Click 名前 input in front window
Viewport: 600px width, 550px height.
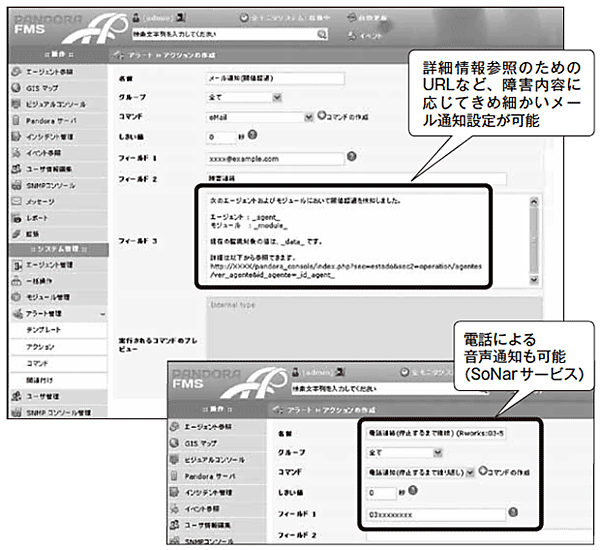[x=436, y=433]
